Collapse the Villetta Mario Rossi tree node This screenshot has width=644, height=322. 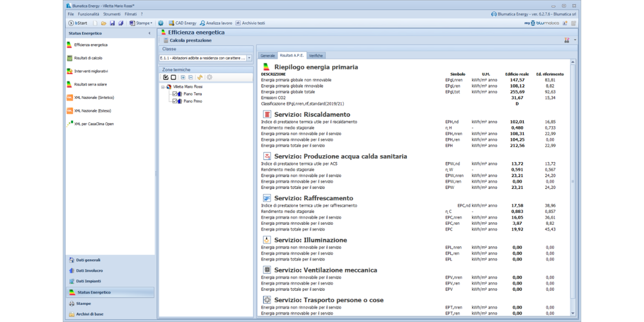(x=163, y=86)
